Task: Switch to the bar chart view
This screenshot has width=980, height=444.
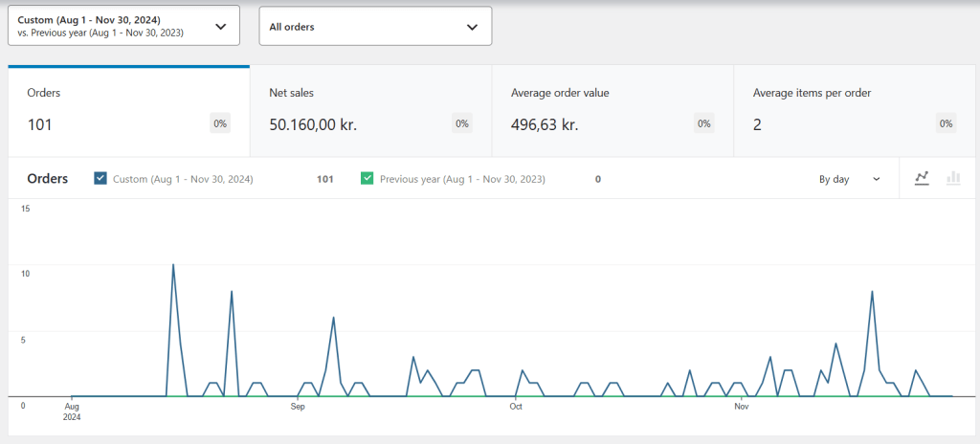Action: click(x=953, y=179)
